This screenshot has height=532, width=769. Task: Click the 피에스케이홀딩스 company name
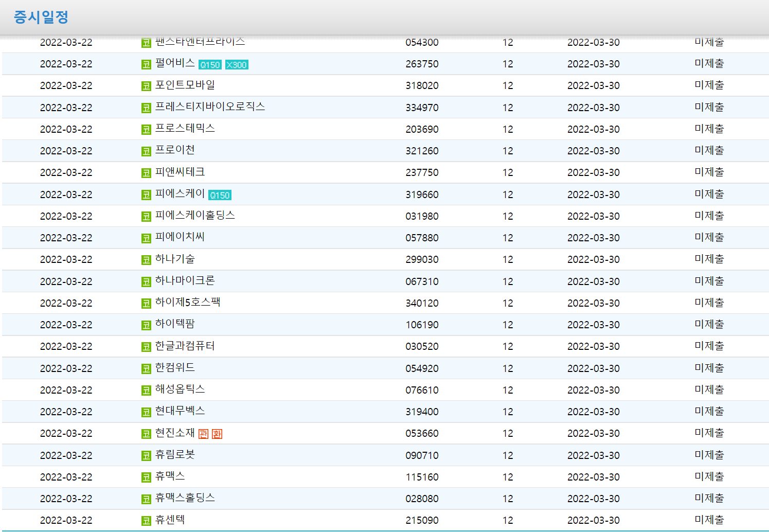tap(195, 215)
